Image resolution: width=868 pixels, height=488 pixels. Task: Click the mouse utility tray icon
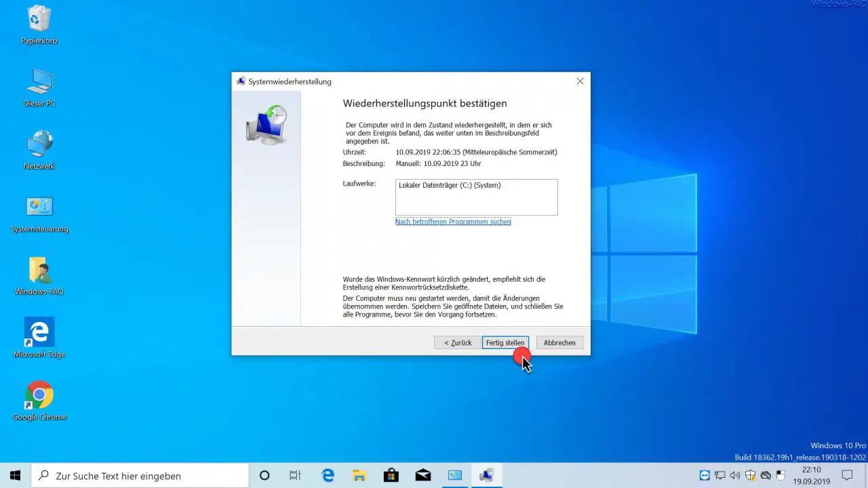pyautogui.click(x=781, y=476)
